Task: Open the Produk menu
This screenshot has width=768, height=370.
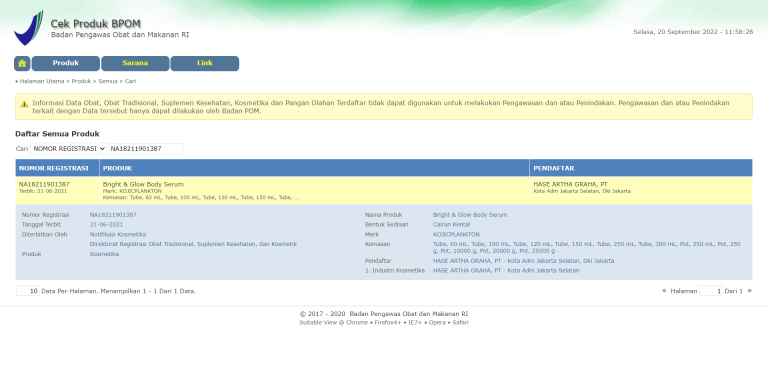Action: pyautogui.click(x=66, y=64)
